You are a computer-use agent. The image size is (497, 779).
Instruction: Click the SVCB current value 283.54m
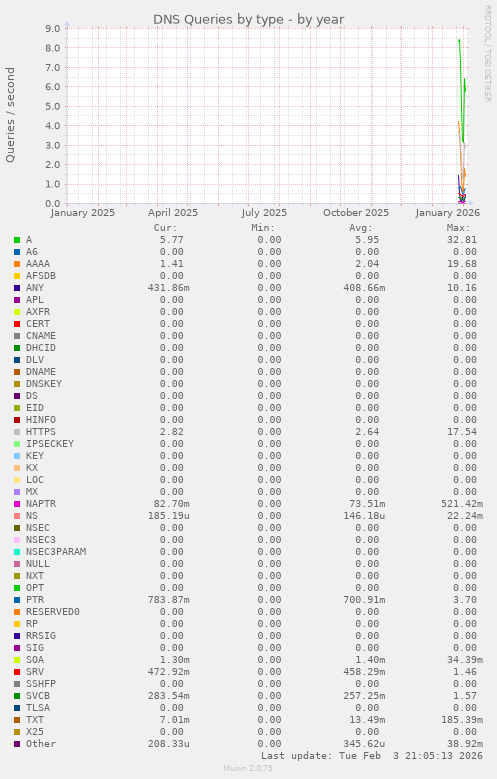tap(168, 696)
